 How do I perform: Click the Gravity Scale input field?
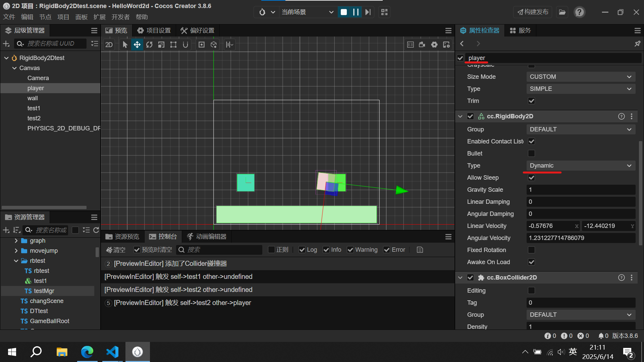pos(581,190)
